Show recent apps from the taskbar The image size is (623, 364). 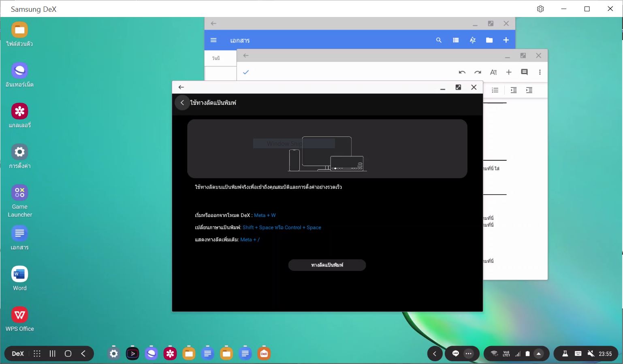point(52,353)
